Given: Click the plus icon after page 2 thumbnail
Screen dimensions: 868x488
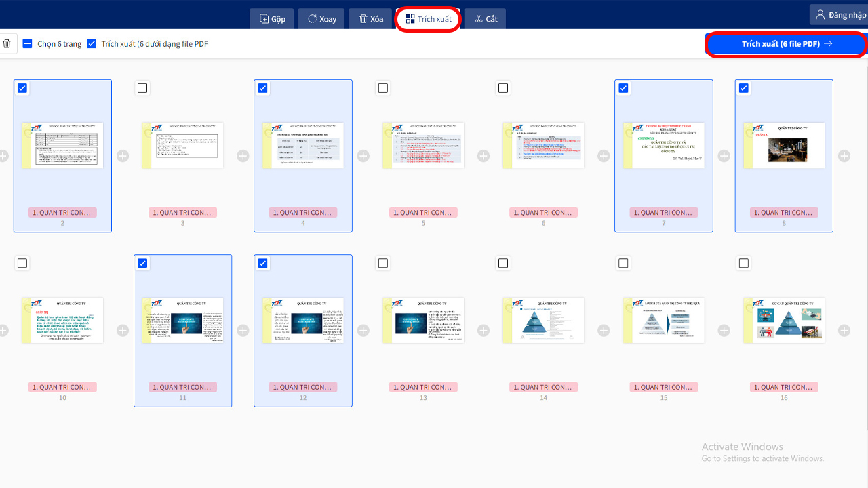Looking at the screenshot, I should tap(123, 155).
